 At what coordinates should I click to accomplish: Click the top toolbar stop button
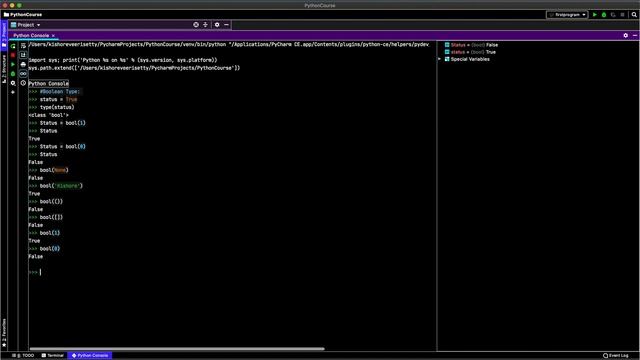pos(622,15)
